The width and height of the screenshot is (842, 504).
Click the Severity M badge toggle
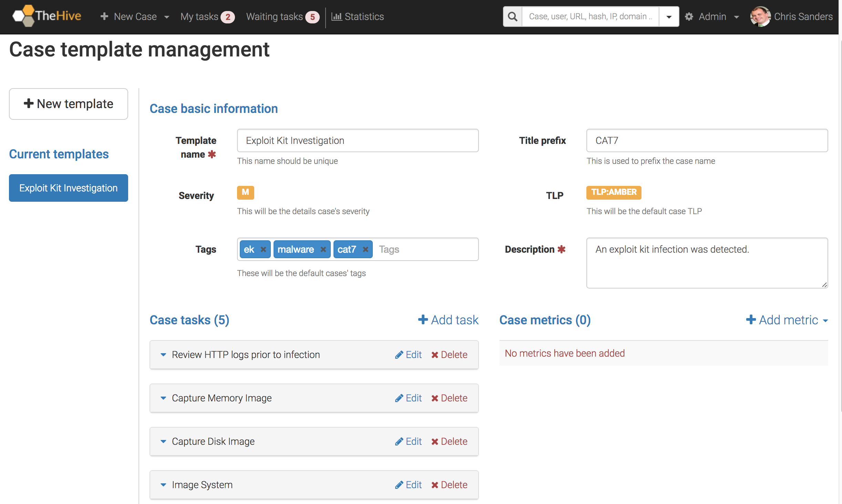245,192
